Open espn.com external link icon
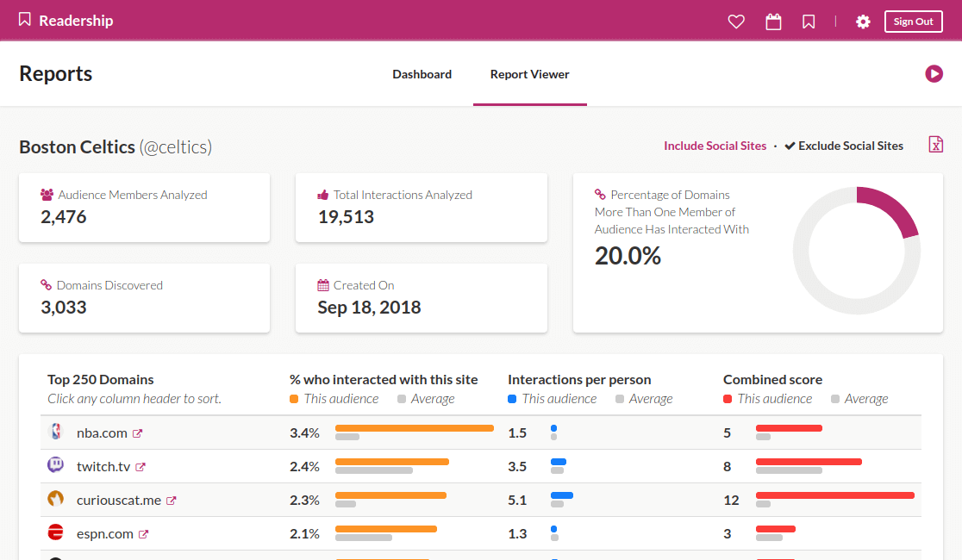This screenshot has height=560, width=962. pos(143,534)
